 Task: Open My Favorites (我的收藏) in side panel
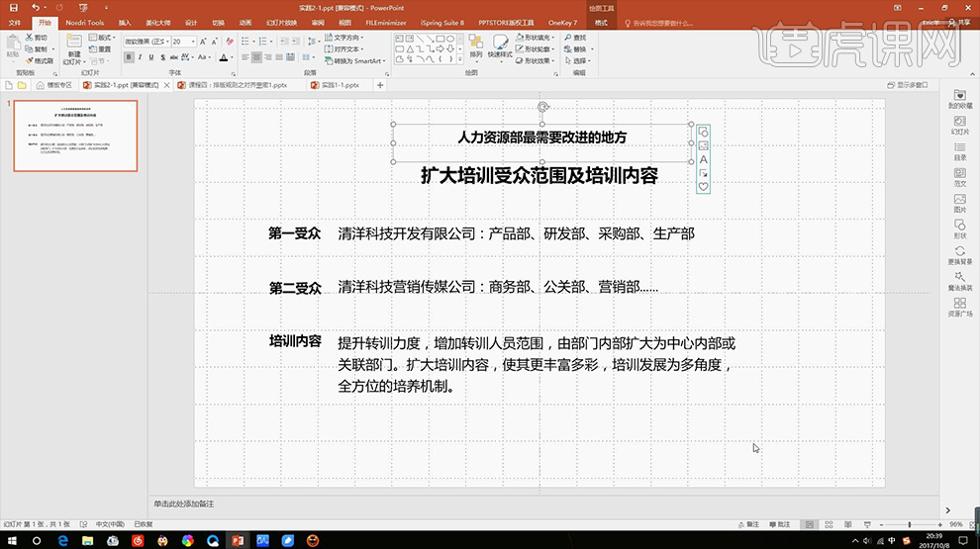point(960,99)
